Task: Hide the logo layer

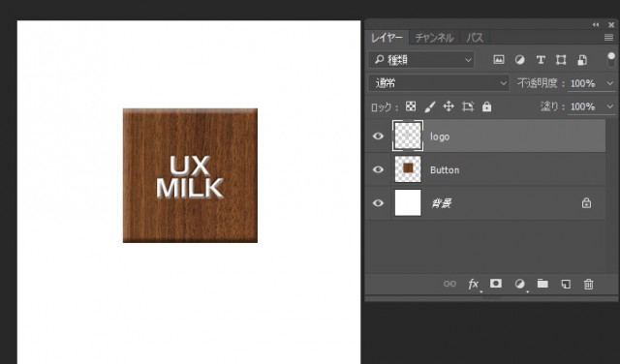Action: coord(378,136)
